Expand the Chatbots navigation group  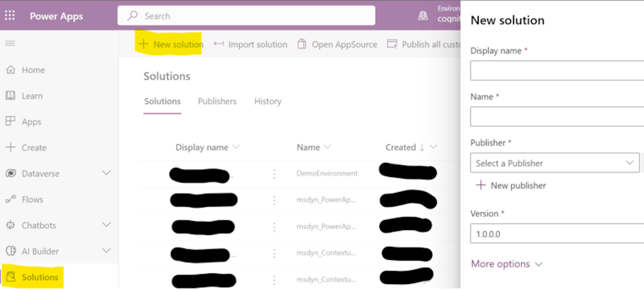[106, 225]
